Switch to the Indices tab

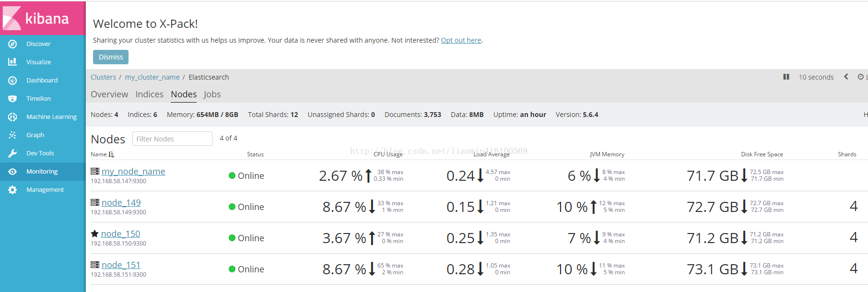[149, 94]
